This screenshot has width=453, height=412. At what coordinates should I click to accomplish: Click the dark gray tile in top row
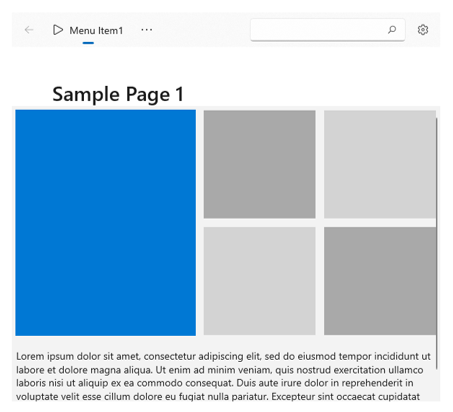[x=259, y=164]
